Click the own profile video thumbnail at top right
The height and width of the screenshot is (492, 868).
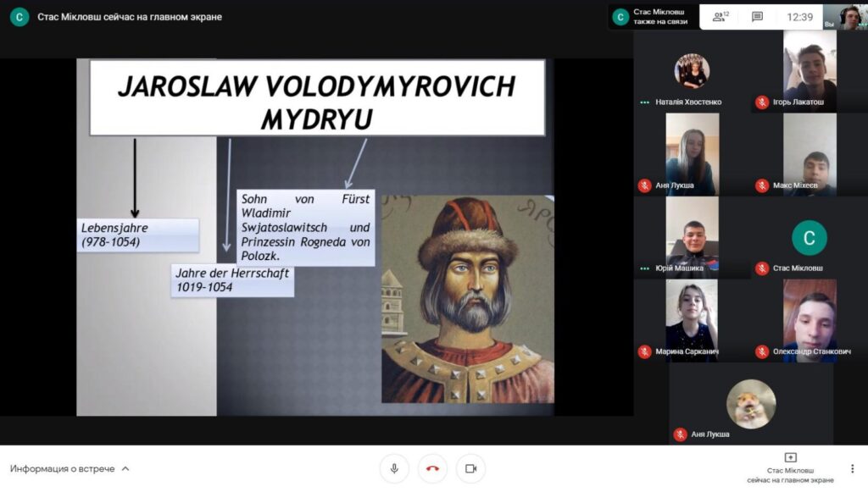coord(849,17)
